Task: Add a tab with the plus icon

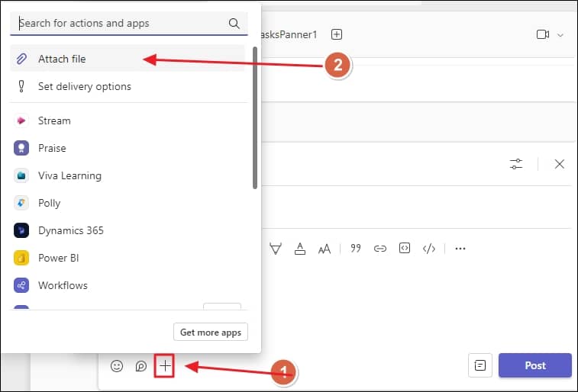Action: (x=337, y=34)
